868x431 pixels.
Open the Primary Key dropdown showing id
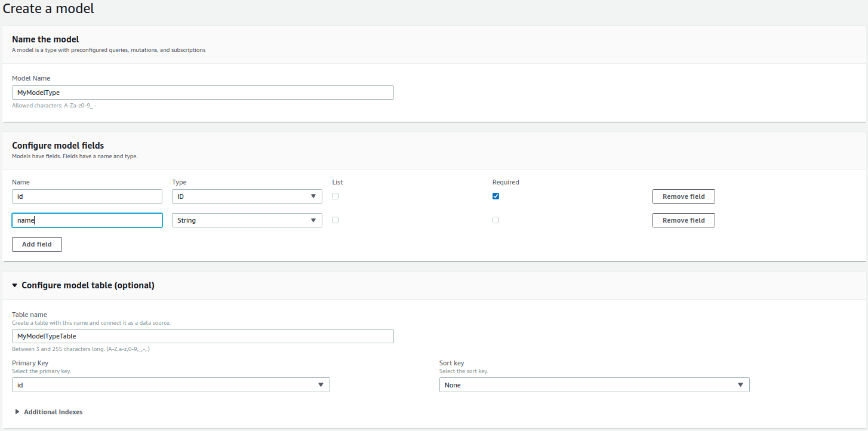[171, 384]
